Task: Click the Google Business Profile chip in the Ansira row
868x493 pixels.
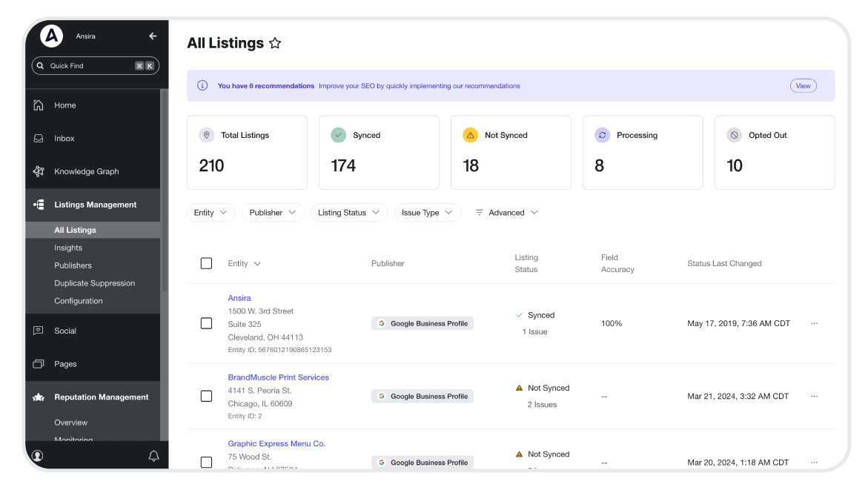Action: (423, 323)
